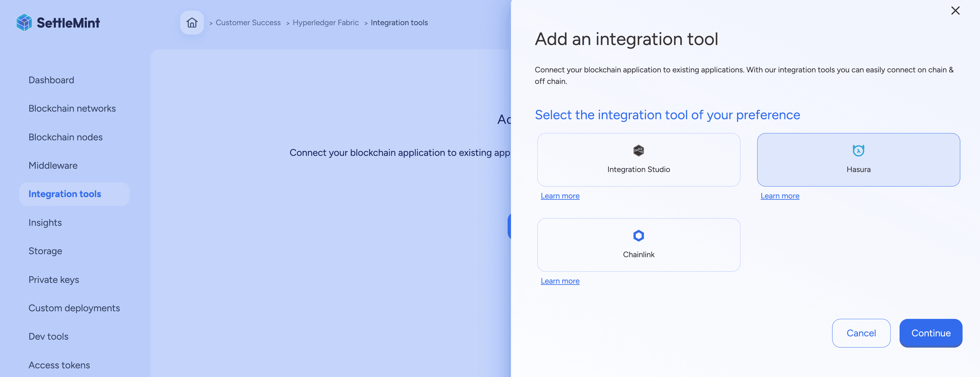Open the Middleware section

pos(53,166)
